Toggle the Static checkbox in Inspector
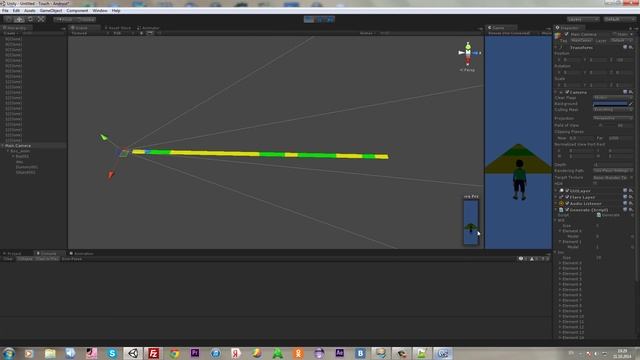 coord(614,34)
